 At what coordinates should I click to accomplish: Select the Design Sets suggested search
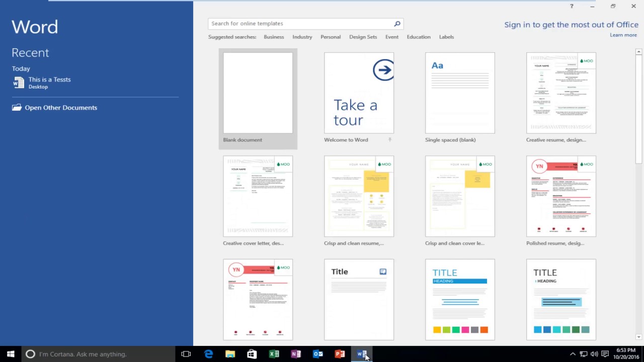(363, 37)
